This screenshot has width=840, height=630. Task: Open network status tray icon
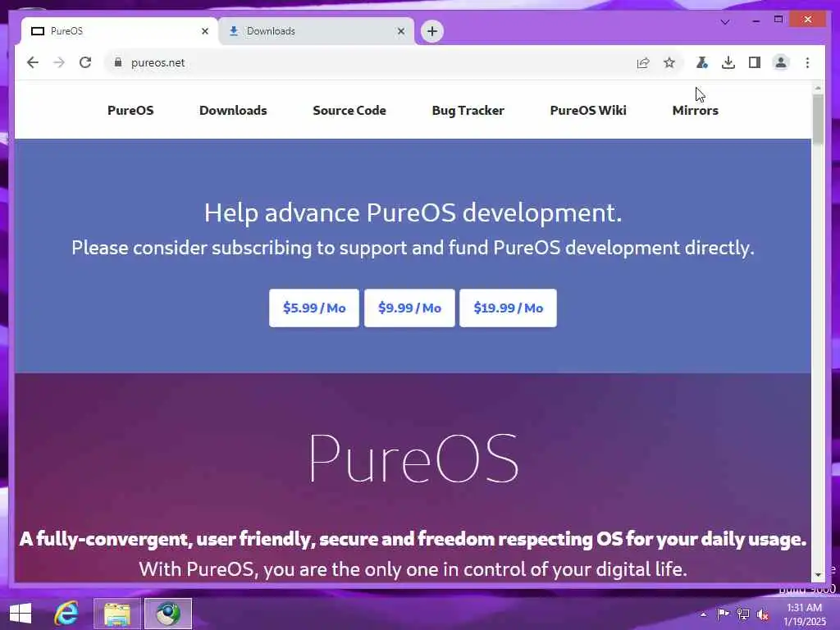(x=743, y=614)
